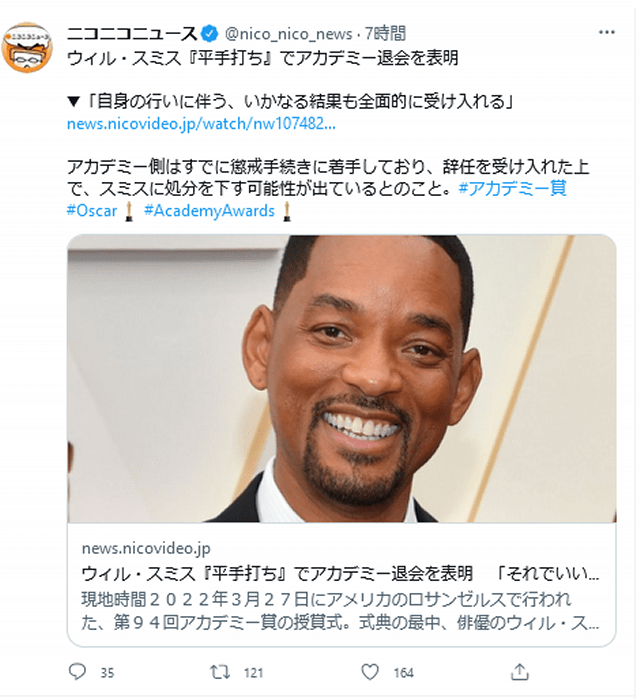Click the retweet count 121
The height and width of the screenshot is (699, 640).
[254, 673]
